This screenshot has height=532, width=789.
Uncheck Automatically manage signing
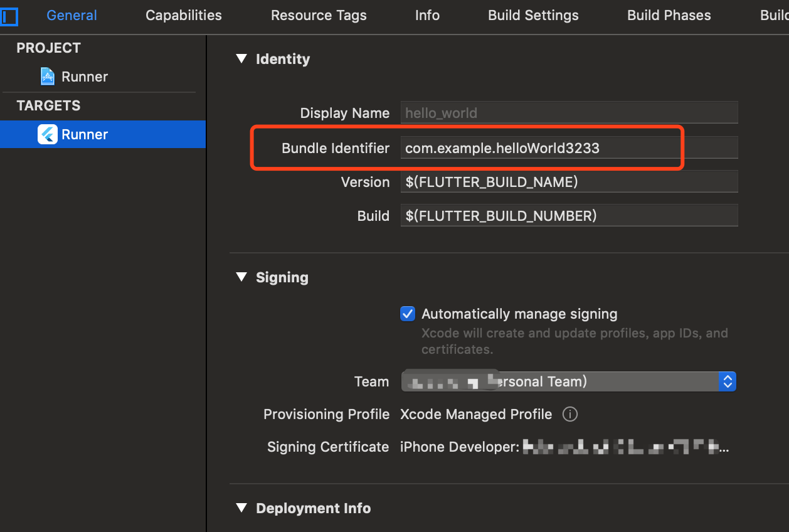408,314
